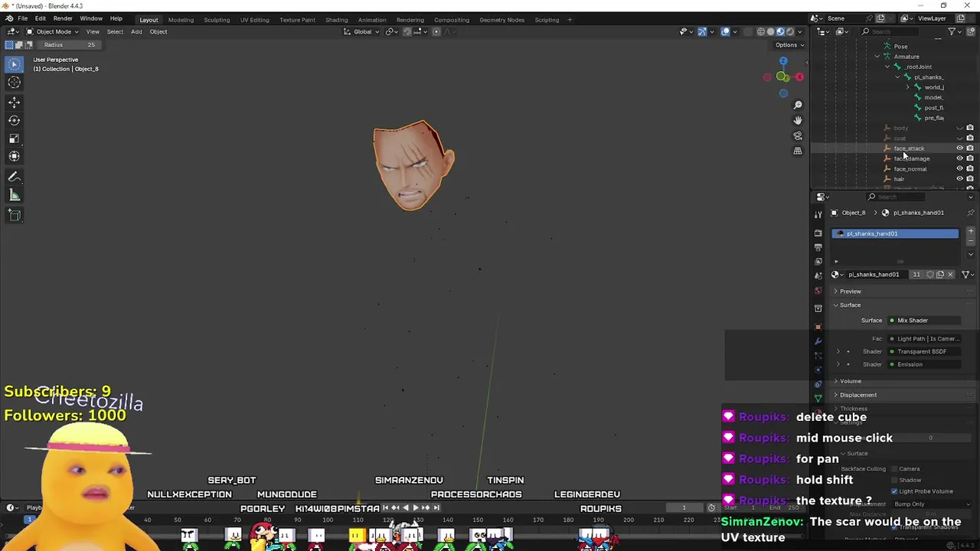Open the Render menu

coord(63,18)
